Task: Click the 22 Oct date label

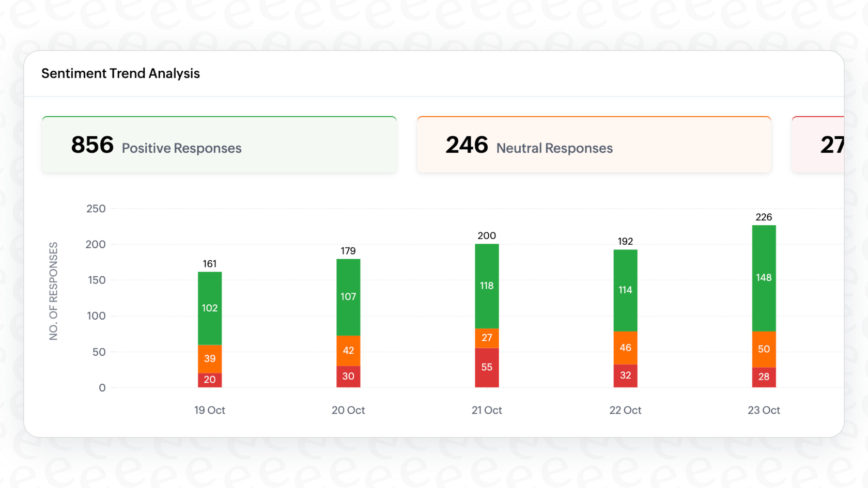Action: (625, 410)
